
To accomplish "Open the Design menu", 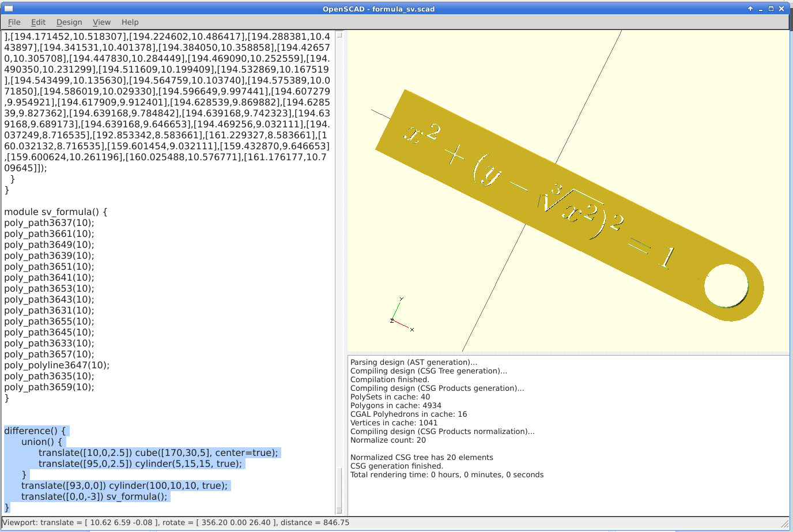I will [69, 22].
